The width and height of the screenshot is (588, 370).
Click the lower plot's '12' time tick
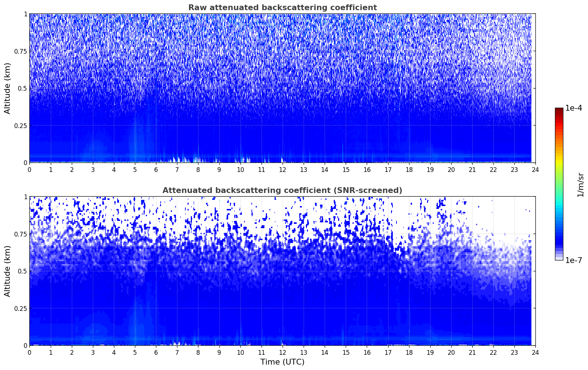(282, 352)
